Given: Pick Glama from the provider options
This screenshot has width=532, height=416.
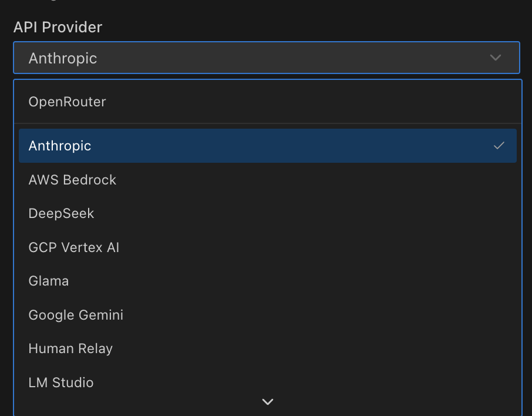Looking at the screenshot, I should pyautogui.click(x=48, y=280).
